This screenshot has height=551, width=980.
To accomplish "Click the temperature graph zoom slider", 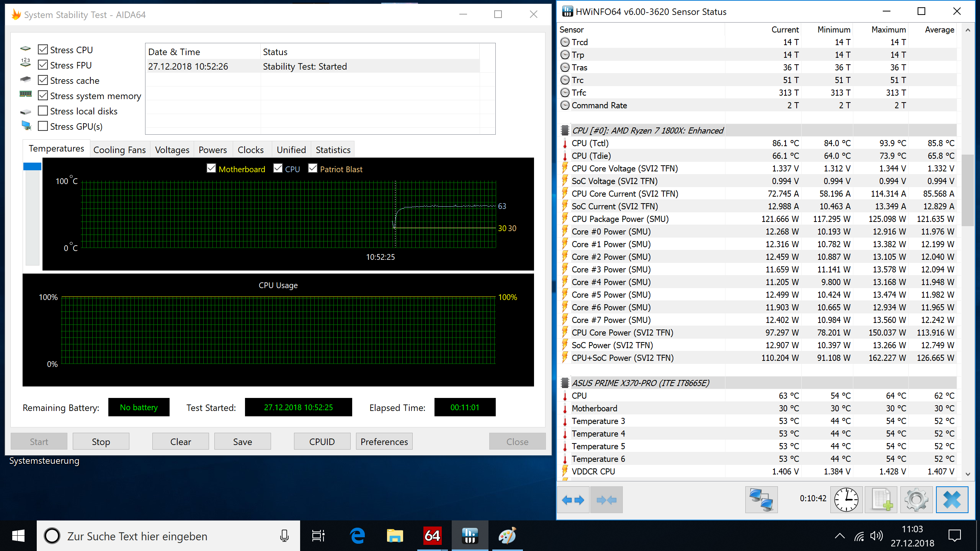I will [32, 166].
